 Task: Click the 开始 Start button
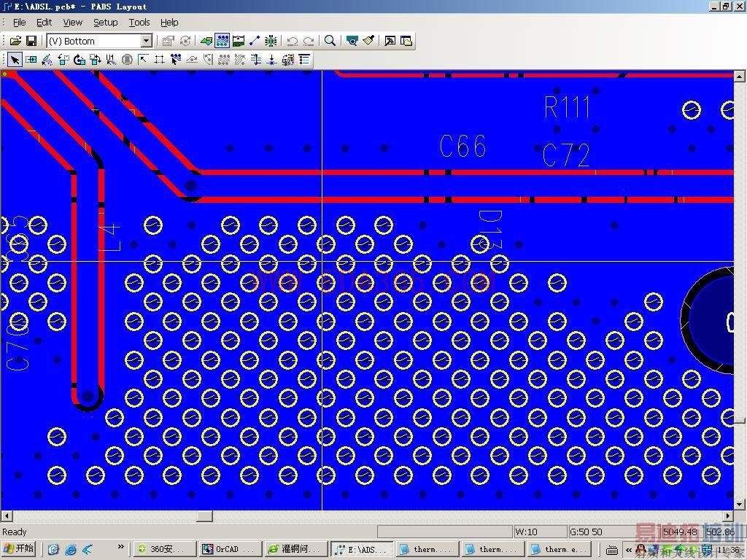pyautogui.click(x=18, y=549)
